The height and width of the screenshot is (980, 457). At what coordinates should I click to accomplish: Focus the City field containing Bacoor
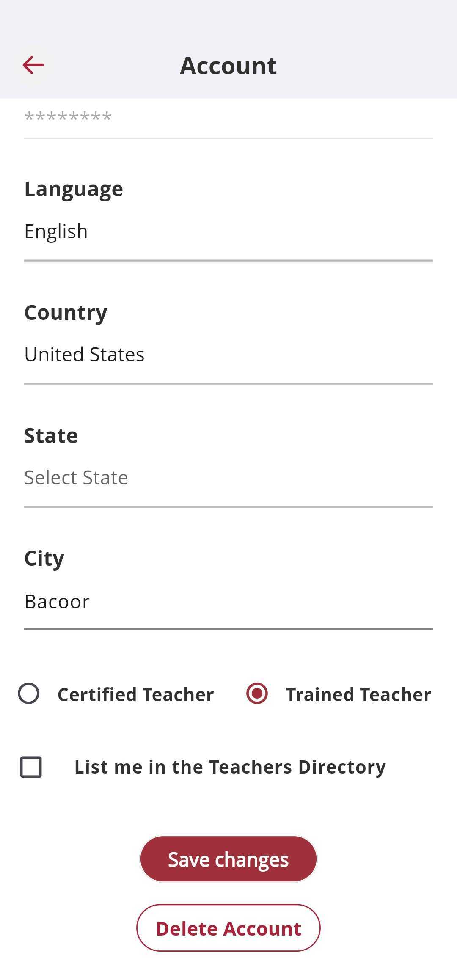228,602
